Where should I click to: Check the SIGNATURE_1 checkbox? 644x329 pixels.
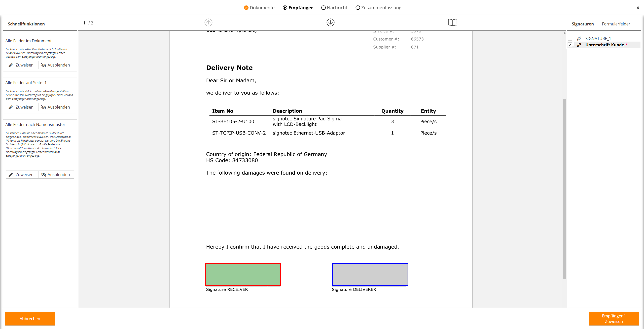click(570, 39)
